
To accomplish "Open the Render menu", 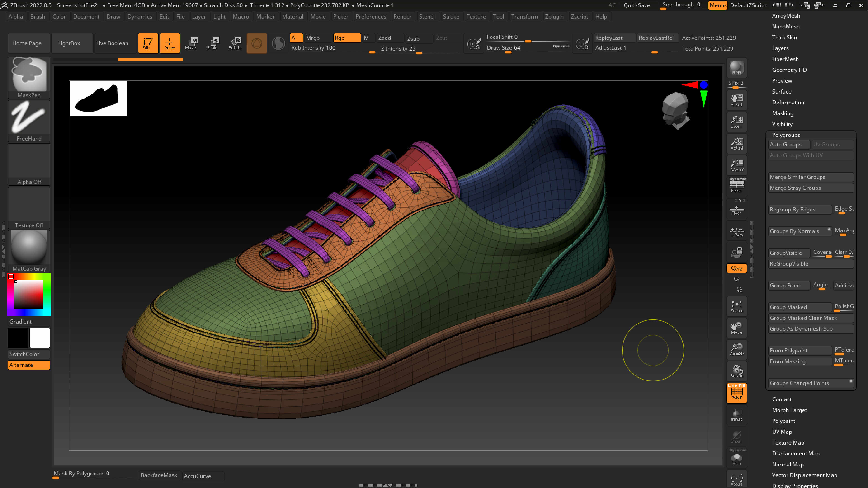I will pyautogui.click(x=402, y=16).
